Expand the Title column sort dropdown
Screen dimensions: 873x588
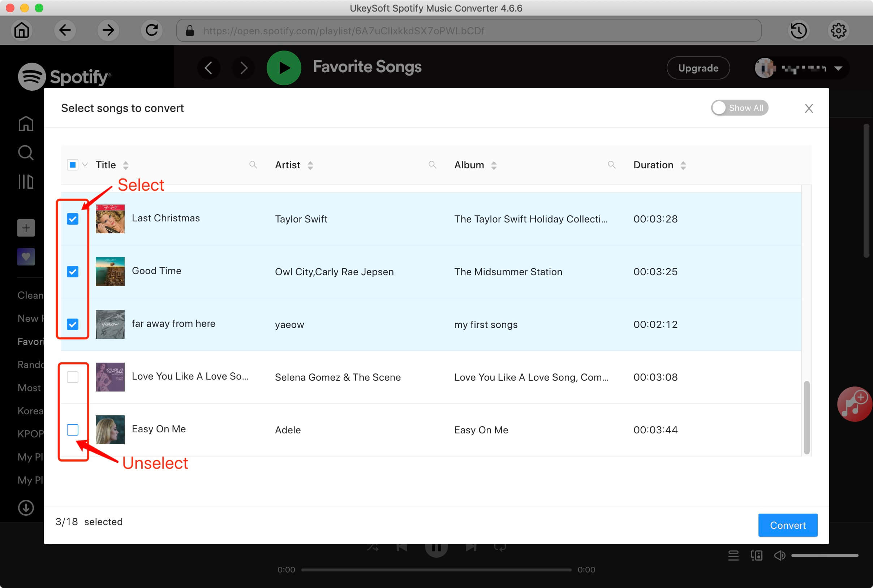(x=127, y=165)
